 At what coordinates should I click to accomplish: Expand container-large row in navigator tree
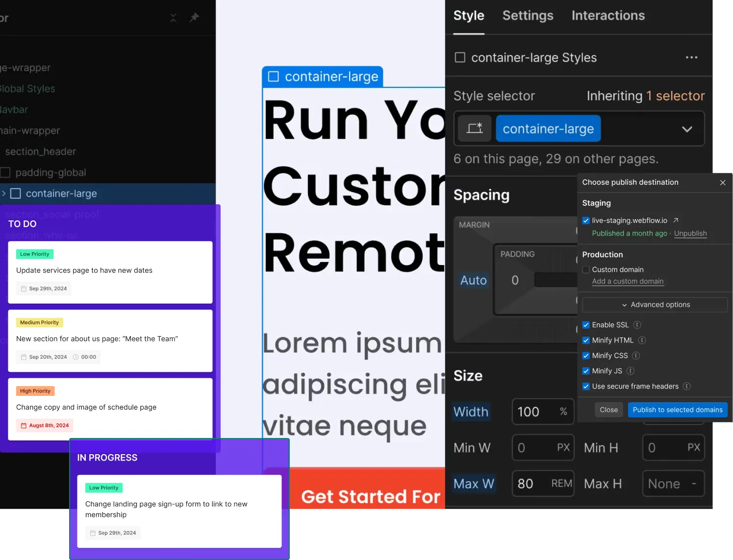[x=4, y=194]
